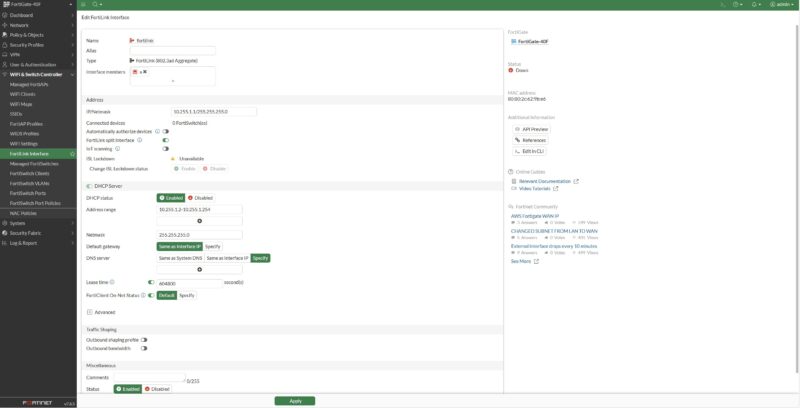Toggle the DHCP Server section switch
Viewport: 800px width, 408px height.
tap(89, 187)
